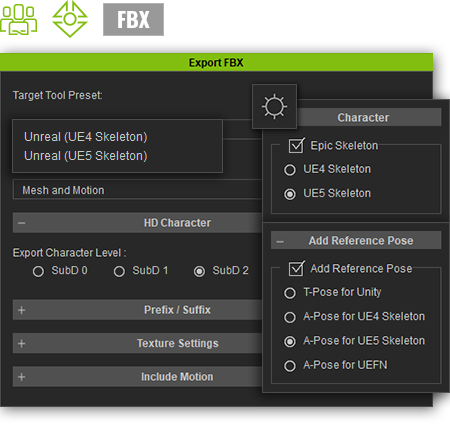Click the gray FBX badge icon
The image size is (450, 424).
[133, 19]
